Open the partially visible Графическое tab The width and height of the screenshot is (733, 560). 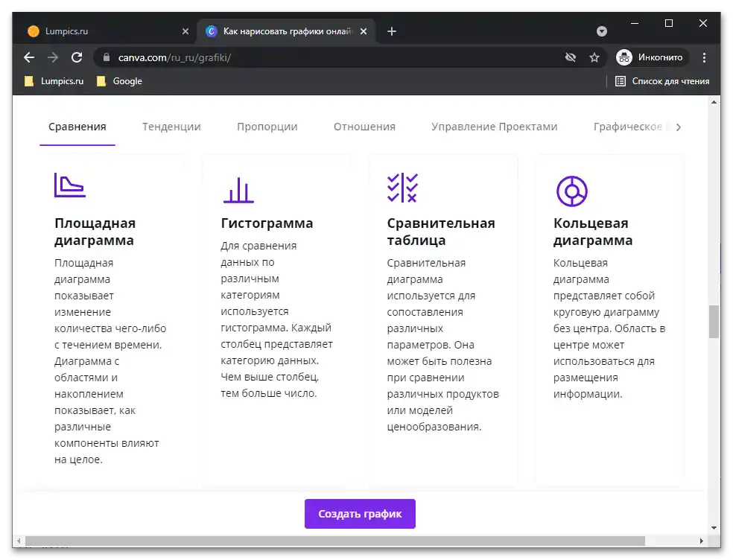point(627,127)
